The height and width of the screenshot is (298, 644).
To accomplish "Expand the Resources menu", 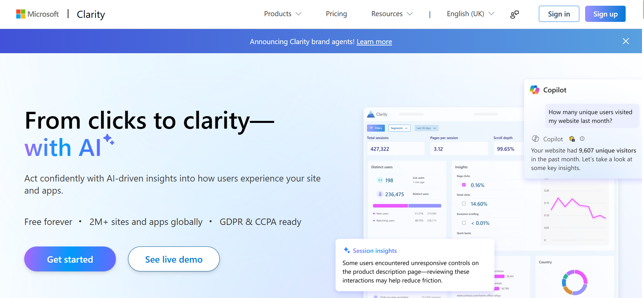I will [x=392, y=14].
